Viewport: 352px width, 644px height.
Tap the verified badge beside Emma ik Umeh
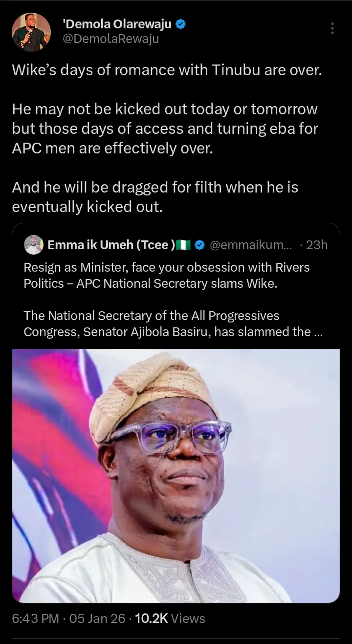[x=199, y=245]
